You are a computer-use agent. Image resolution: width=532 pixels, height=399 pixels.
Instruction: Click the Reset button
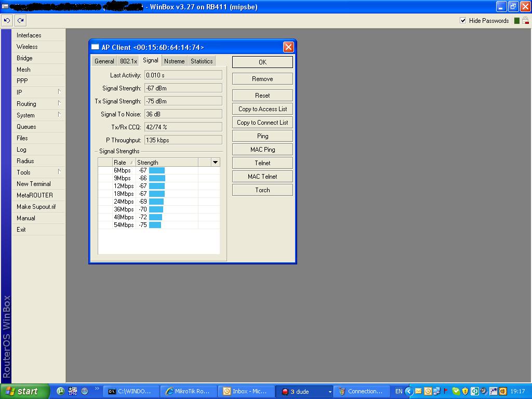262,96
